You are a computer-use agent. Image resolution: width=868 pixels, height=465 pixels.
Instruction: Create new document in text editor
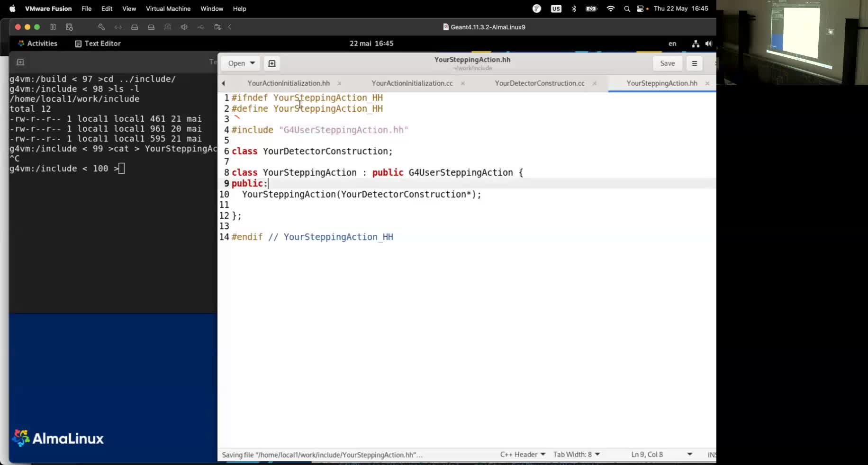pos(272,63)
